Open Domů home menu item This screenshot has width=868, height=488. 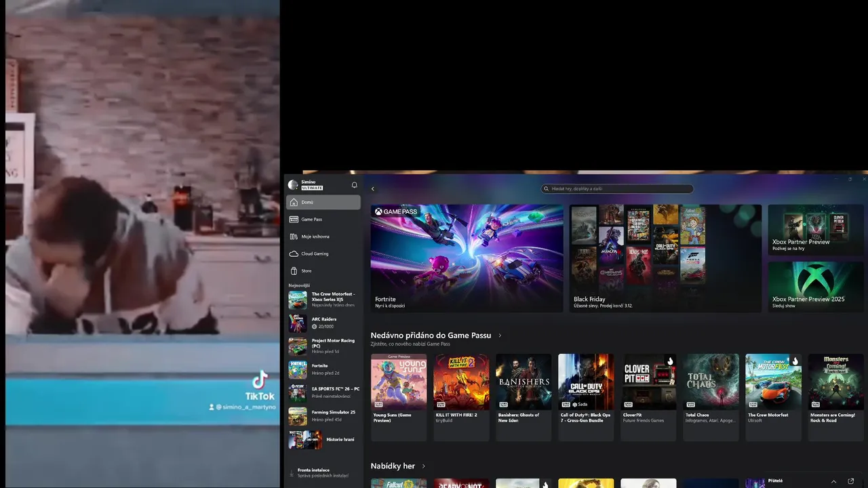323,202
